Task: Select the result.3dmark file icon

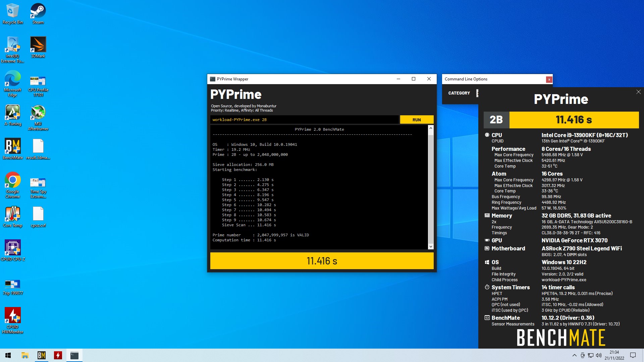Action: pos(38,149)
